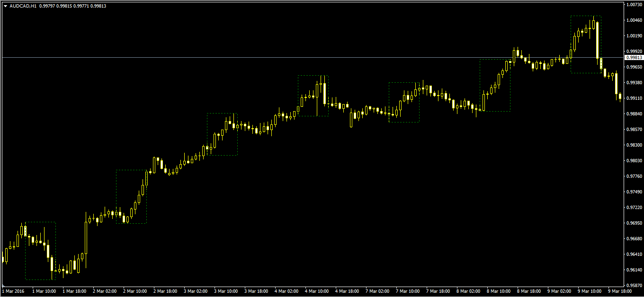Select the 1.00190 price axis label
The width and height of the screenshot is (644, 297).
point(634,35)
